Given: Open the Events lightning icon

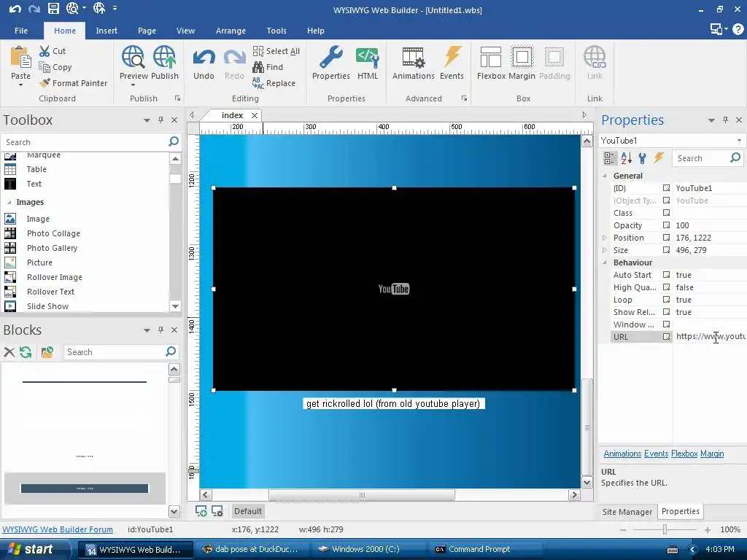Looking at the screenshot, I should click(452, 57).
